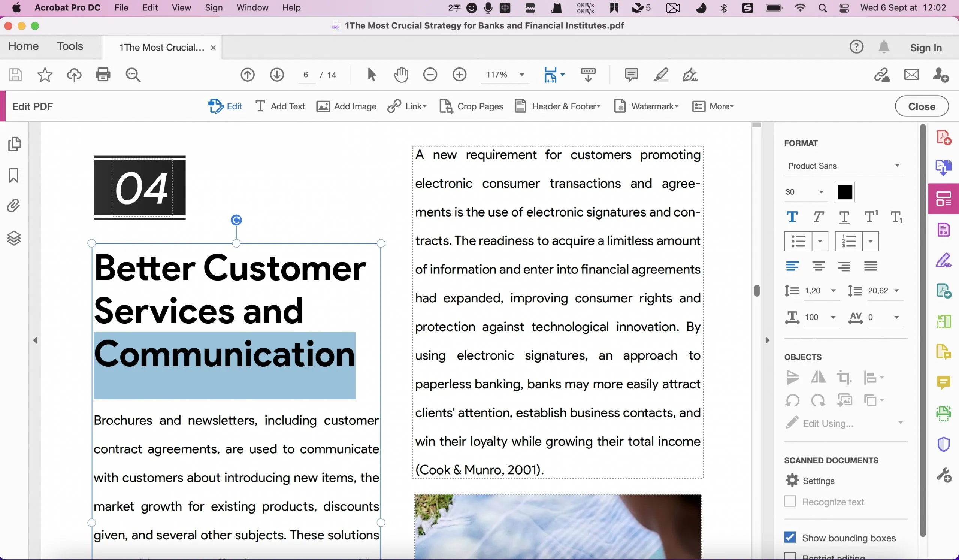Select the Watermark tool
959x560 pixels.
click(x=645, y=106)
